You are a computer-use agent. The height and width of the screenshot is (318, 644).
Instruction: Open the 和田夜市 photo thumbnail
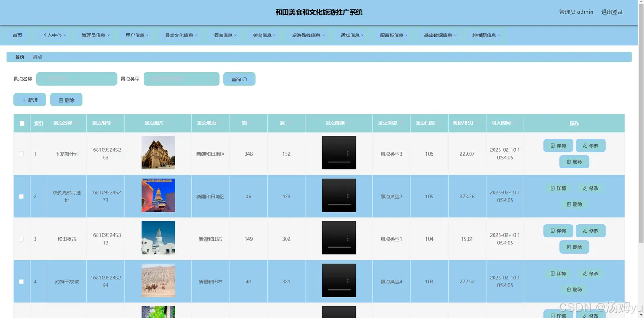(x=158, y=237)
